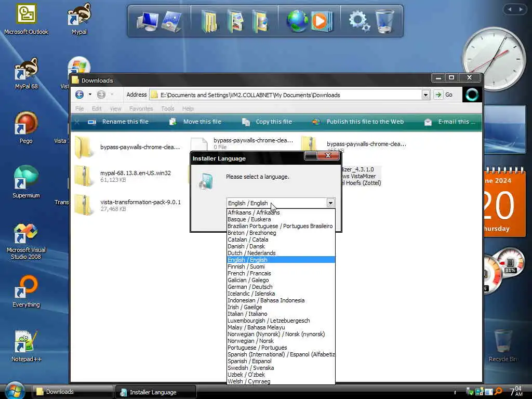532x399 pixels.
Task: Choose German / Deutsch language
Action: 281,287
